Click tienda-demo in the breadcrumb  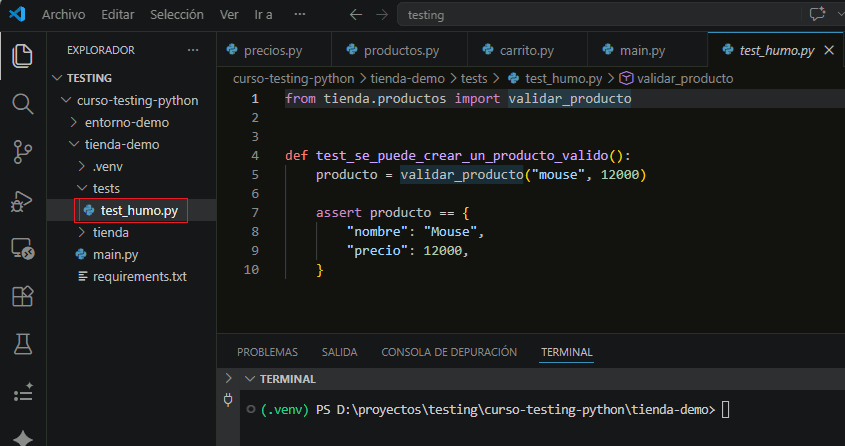pos(407,78)
